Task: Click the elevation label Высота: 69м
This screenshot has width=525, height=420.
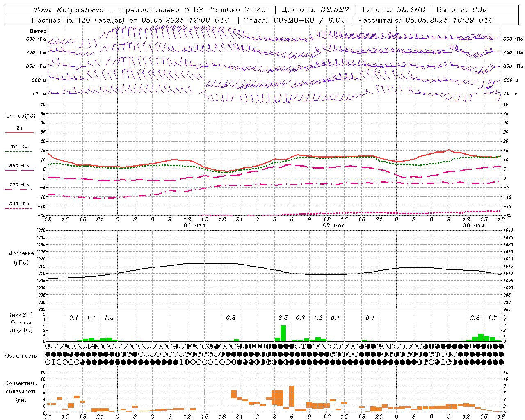Action: (x=461, y=10)
